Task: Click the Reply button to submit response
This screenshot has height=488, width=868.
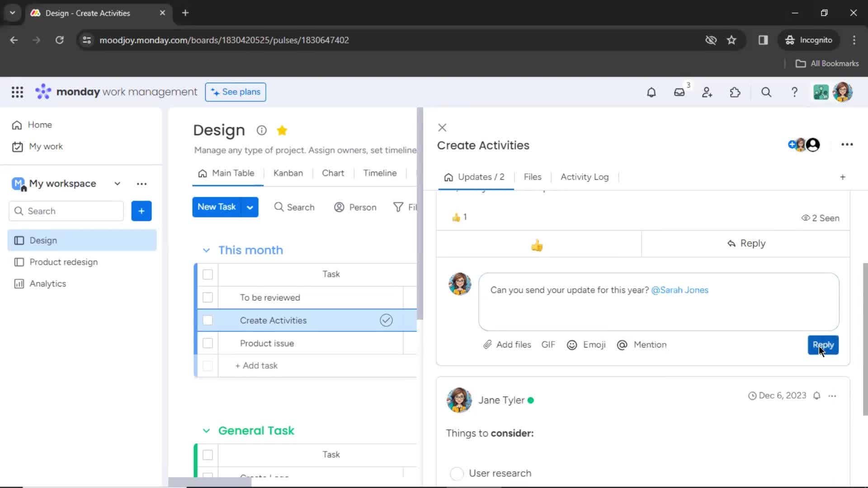Action: 823,344
